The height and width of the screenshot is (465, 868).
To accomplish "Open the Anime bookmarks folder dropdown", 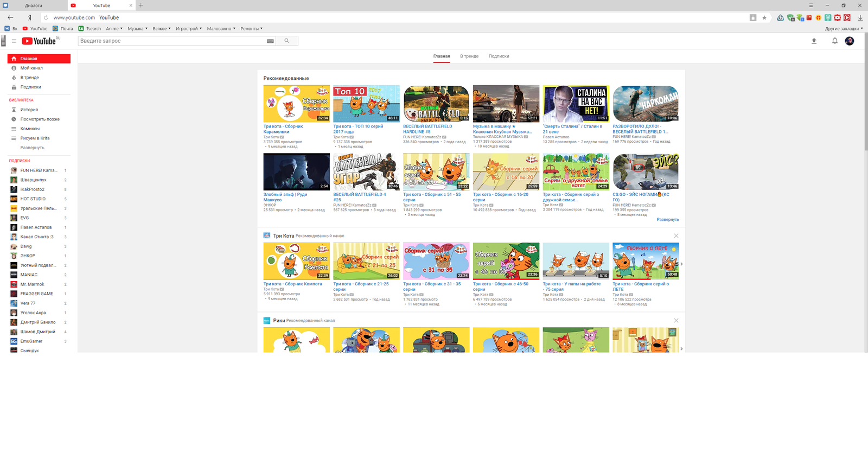I will 114,29.
